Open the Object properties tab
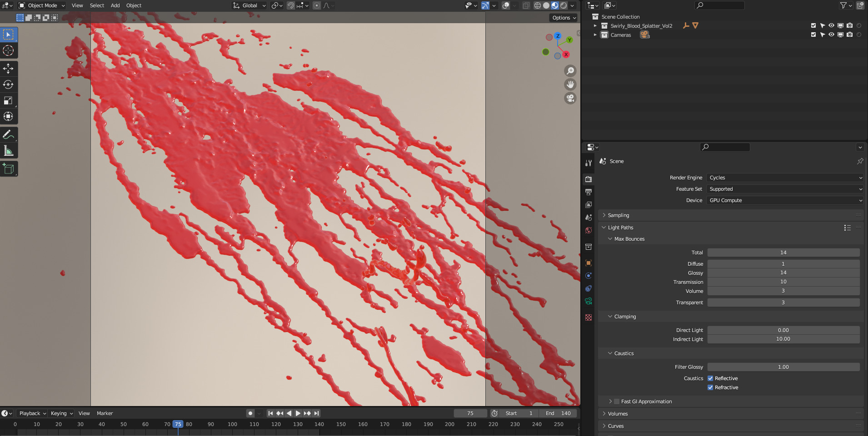The height and width of the screenshot is (436, 868). coord(589,263)
